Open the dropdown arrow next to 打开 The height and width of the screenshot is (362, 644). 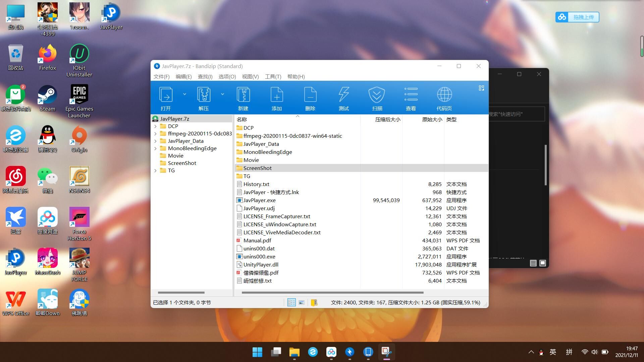click(x=184, y=94)
